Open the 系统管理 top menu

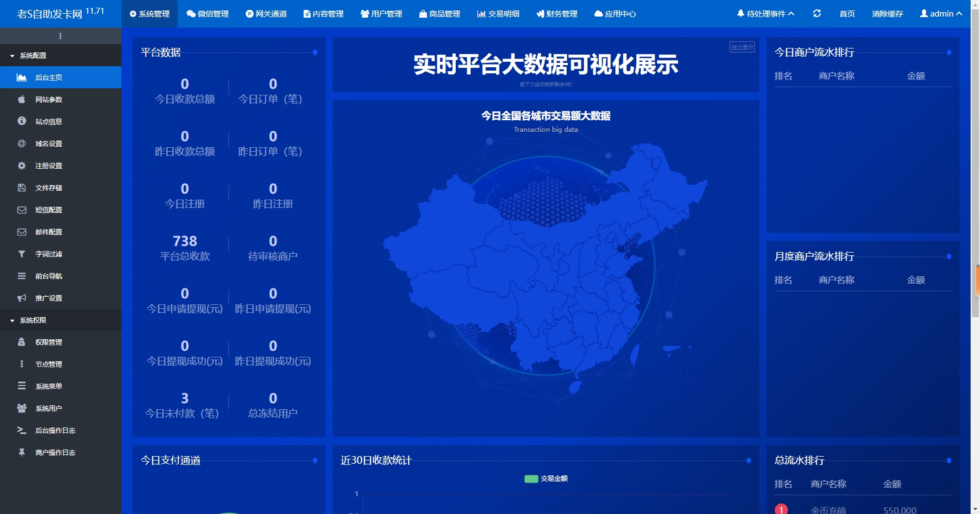tap(150, 14)
